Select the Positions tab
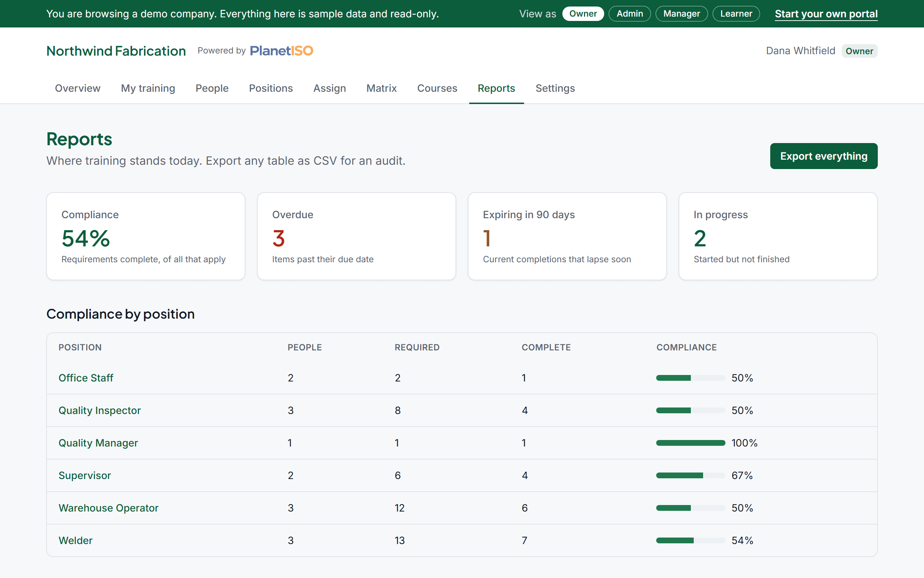Screen dimensions: 924x578 pyautogui.click(x=271, y=88)
